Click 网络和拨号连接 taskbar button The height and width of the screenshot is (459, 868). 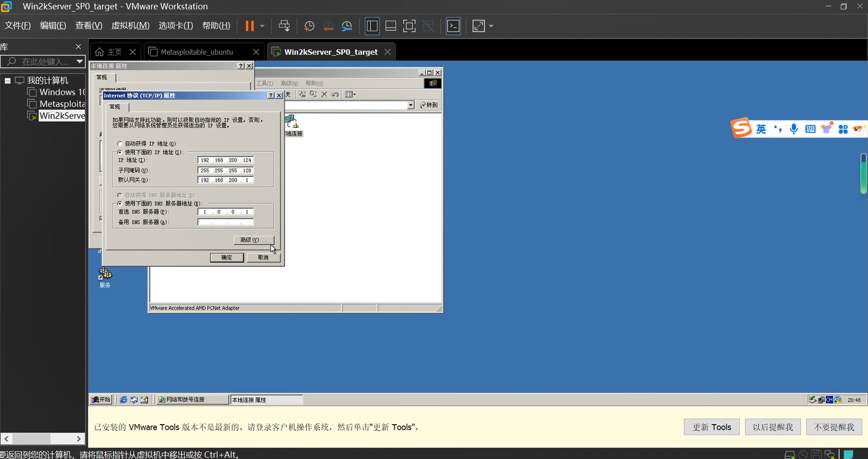point(193,400)
